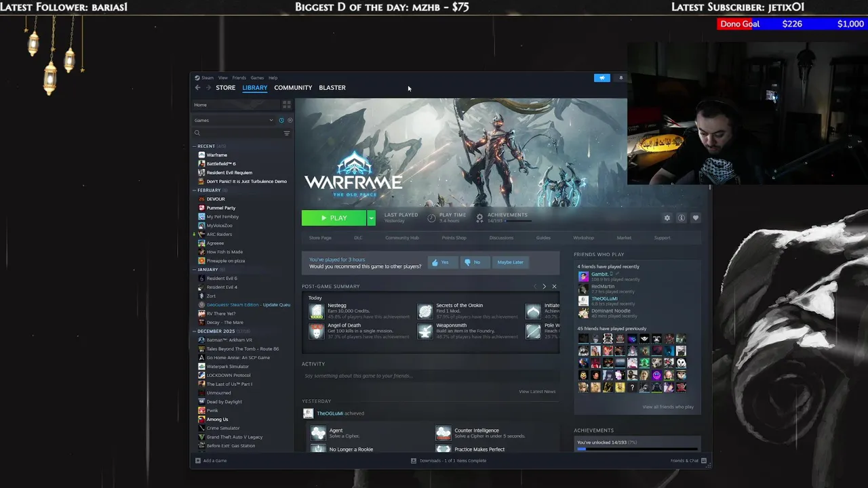Collapse the FEBRUARY games category
Image resolution: width=868 pixels, height=488 pixels.
195,190
